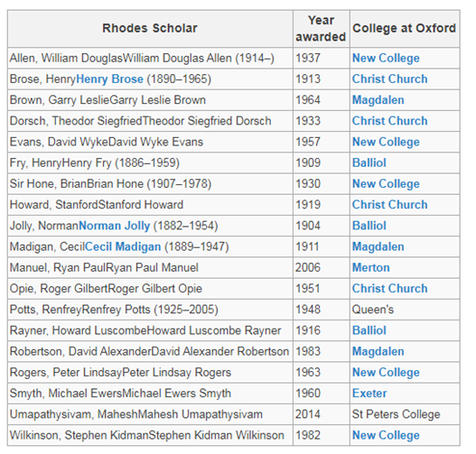Open the Norman Jolly link
The width and height of the screenshot is (476, 454).
tap(114, 226)
